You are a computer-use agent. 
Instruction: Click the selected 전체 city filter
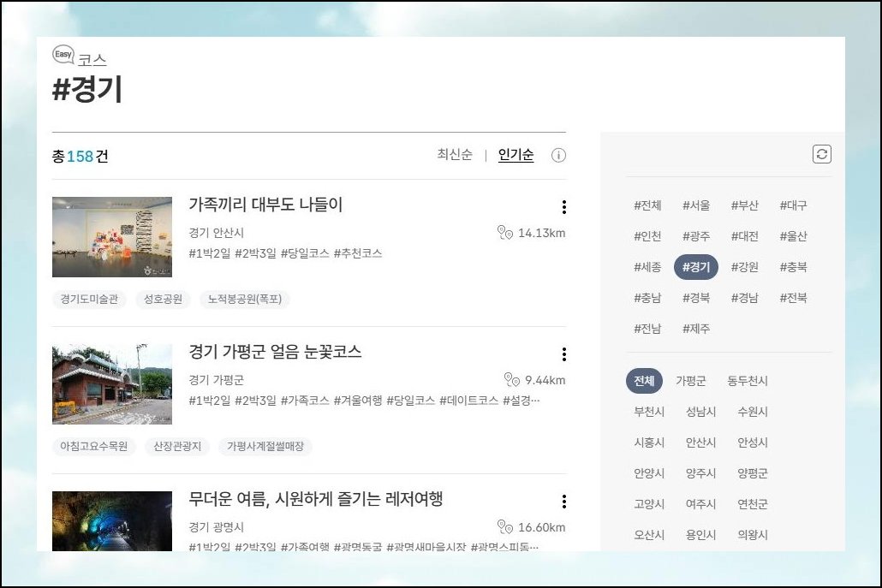coord(644,381)
